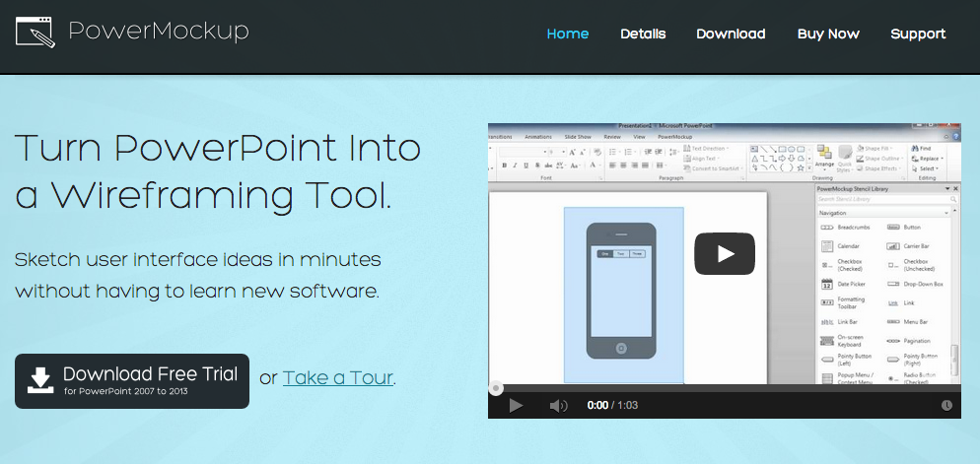The height and width of the screenshot is (464, 980).
Task: Click the PowerMockup logo icon
Action: (36, 33)
